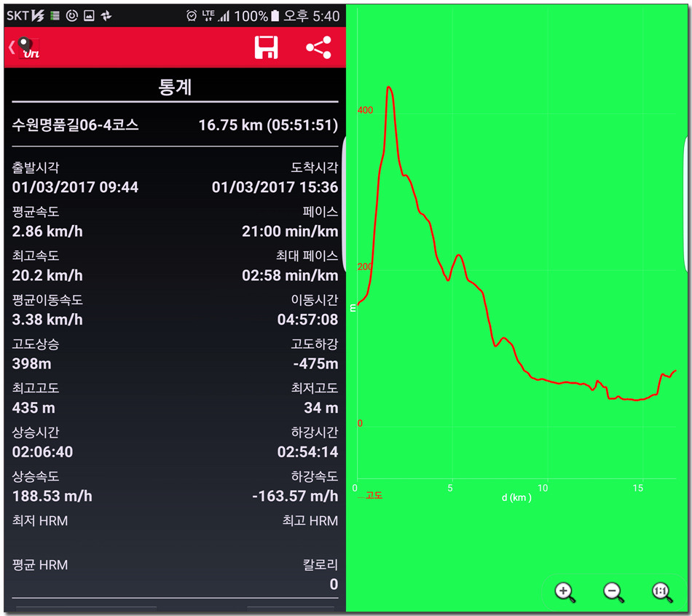Select min altitude 34 m
The width and height of the screenshot is (692, 616).
coord(321,408)
